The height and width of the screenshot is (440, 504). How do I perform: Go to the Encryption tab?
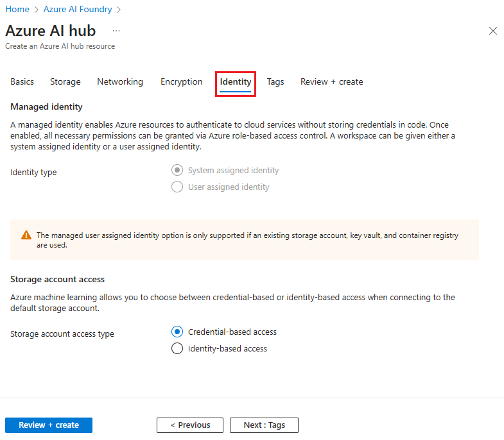[x=182, y=81]
